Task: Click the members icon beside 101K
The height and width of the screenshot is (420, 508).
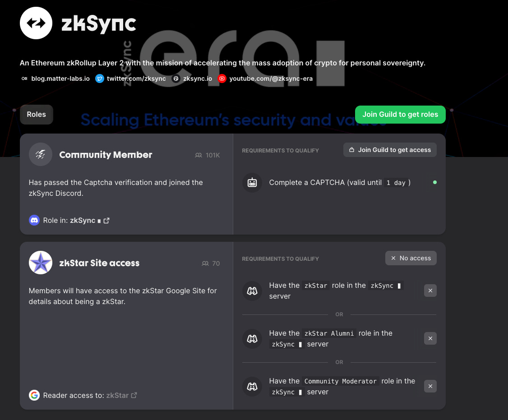Action: coord(198,155)
